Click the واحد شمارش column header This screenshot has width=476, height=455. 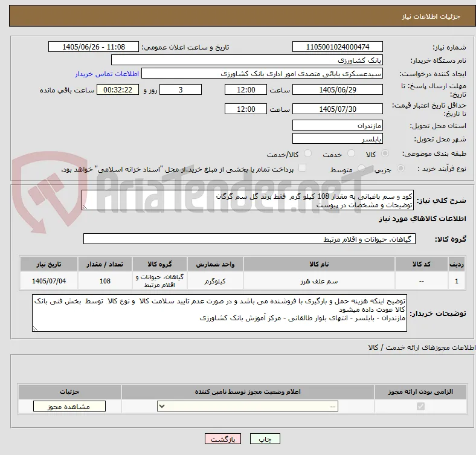pos(215,264)
